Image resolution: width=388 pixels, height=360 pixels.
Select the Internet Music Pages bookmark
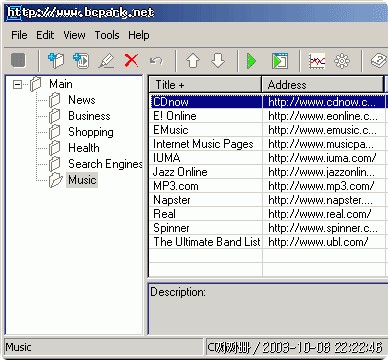click(x=203, y=144)
